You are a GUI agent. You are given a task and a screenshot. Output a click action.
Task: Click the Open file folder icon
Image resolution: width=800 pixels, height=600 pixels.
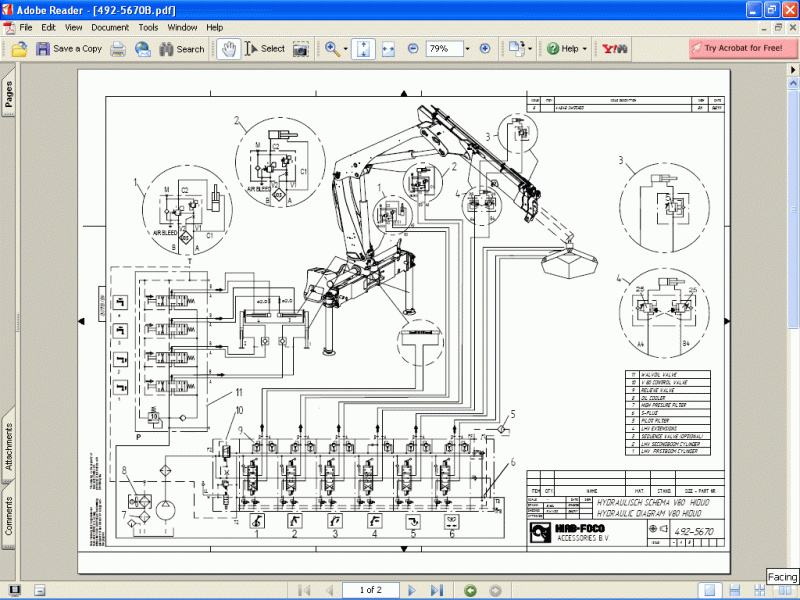point(19,48)
